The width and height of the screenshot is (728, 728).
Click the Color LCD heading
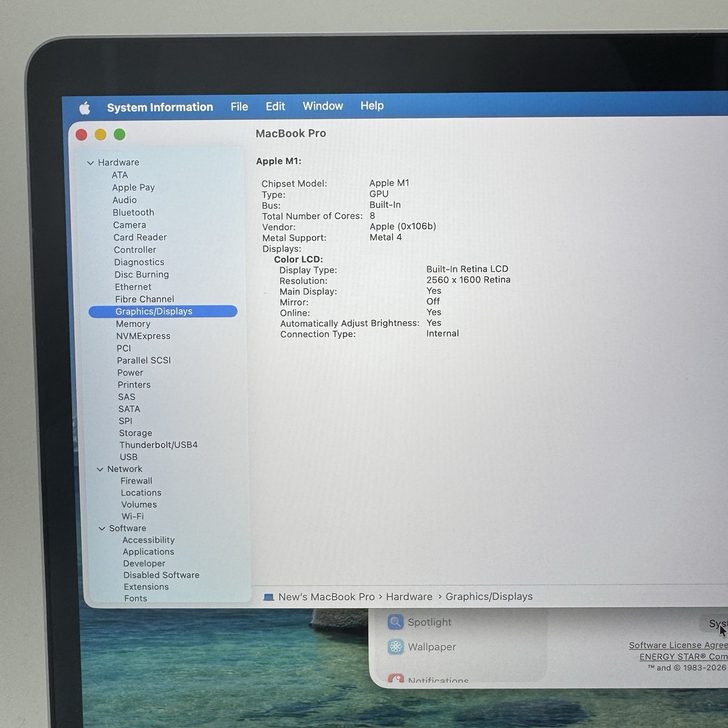pyautogui.click(x=298, y=259)
